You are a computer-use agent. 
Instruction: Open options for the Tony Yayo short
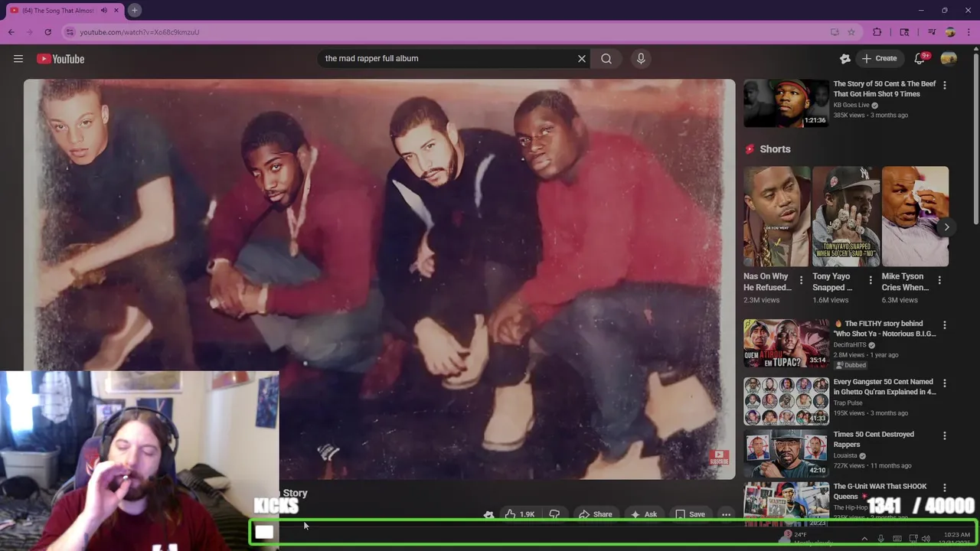coord(871,280)
